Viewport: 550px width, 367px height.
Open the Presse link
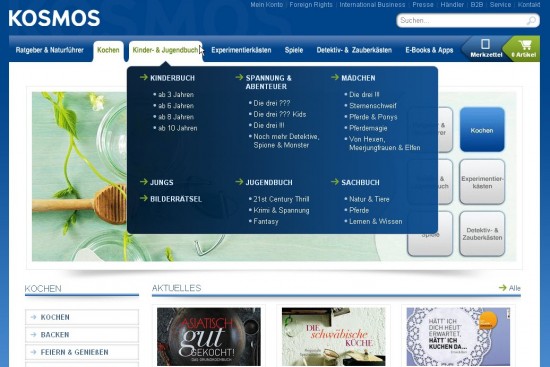tap(423, 5)
